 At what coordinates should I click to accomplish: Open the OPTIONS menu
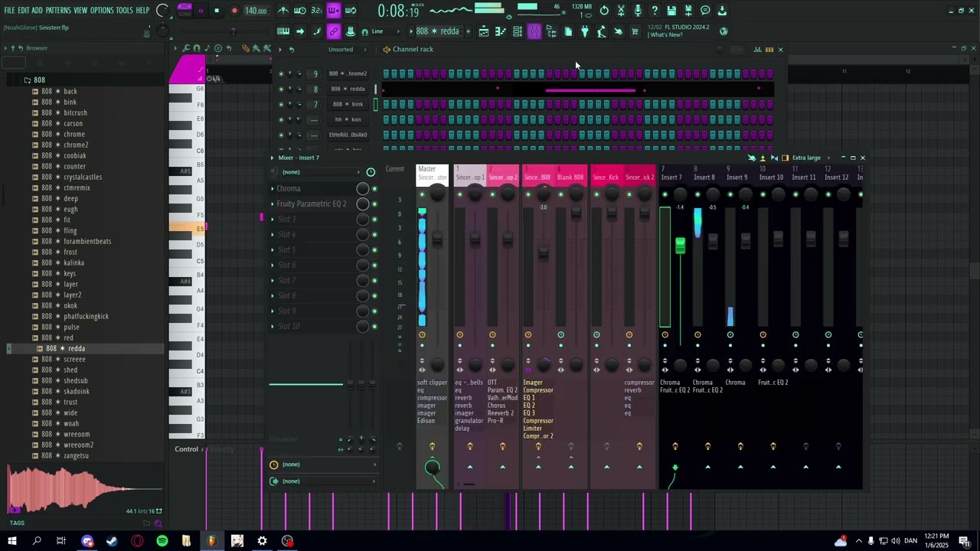click(102, 11)
